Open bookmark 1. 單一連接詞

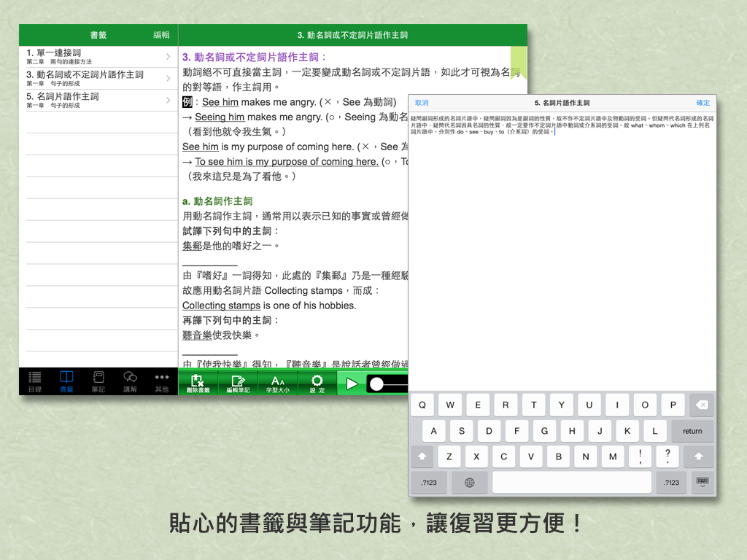[x=98, y=57]
